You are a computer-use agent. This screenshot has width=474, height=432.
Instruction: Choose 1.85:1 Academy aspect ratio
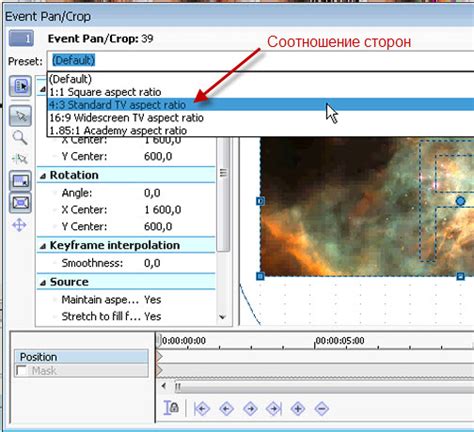click(x=260, y=130)
